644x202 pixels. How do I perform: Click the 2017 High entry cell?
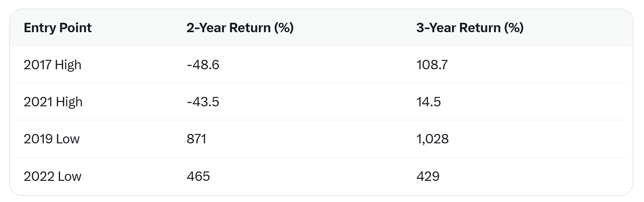click(52, 65)
